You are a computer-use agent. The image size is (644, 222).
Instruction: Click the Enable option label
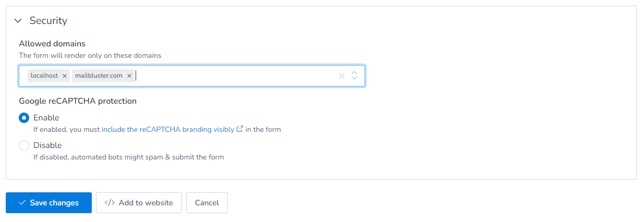point(46,118)
